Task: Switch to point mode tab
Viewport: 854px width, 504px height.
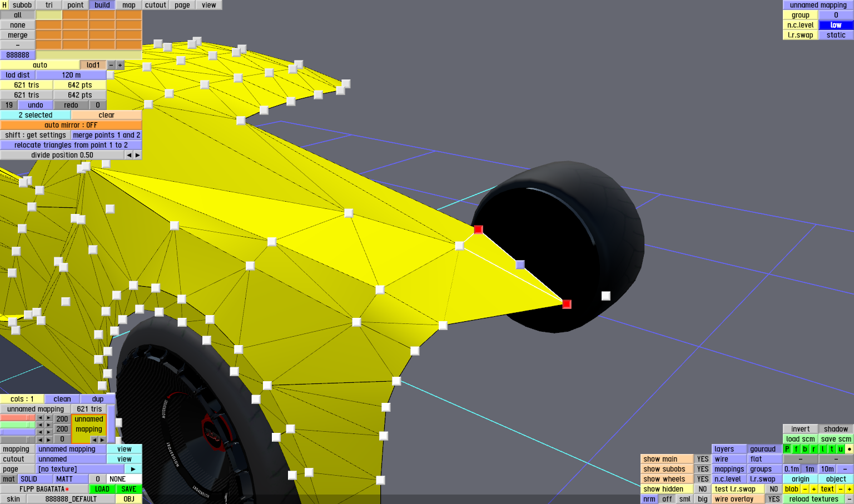Action: coord(76,5)
